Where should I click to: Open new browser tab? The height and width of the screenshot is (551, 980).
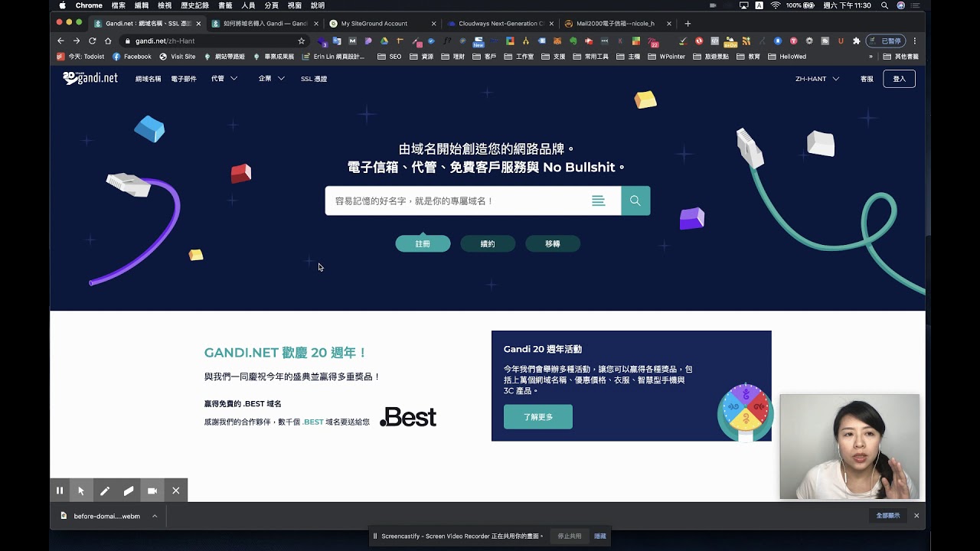tap(688, 23)
